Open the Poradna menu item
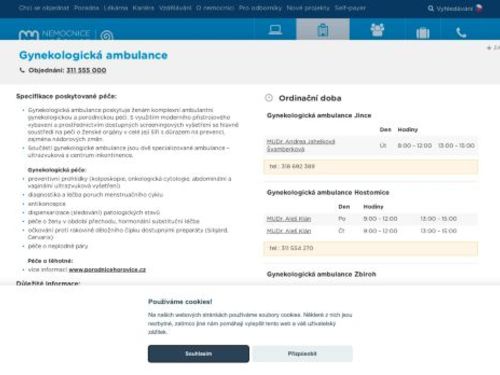 (86, 8)
